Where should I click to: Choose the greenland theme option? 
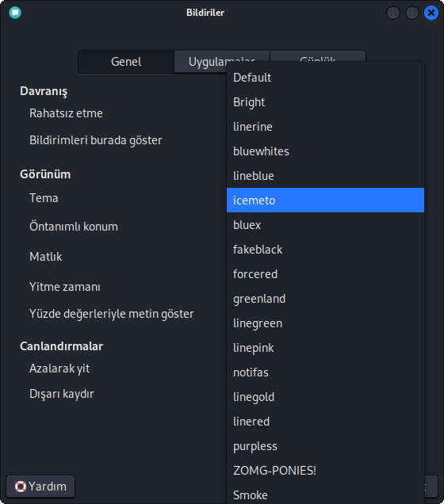[x=325, y=299]
